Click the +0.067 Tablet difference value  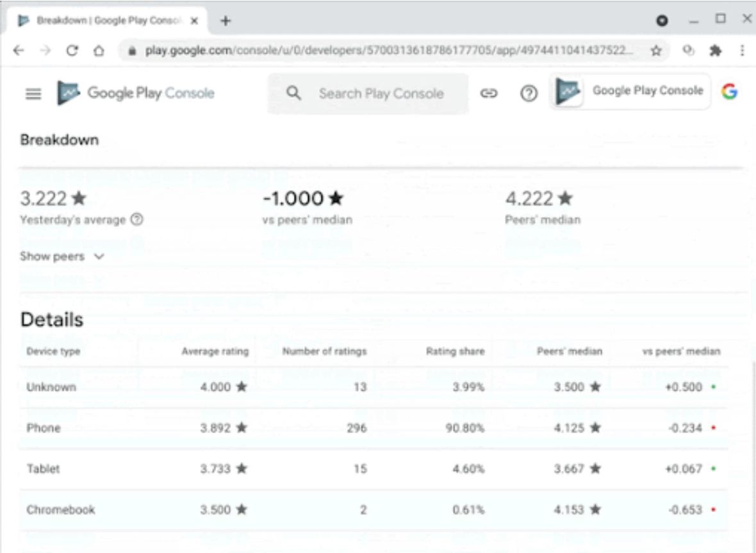pos(684,468)
